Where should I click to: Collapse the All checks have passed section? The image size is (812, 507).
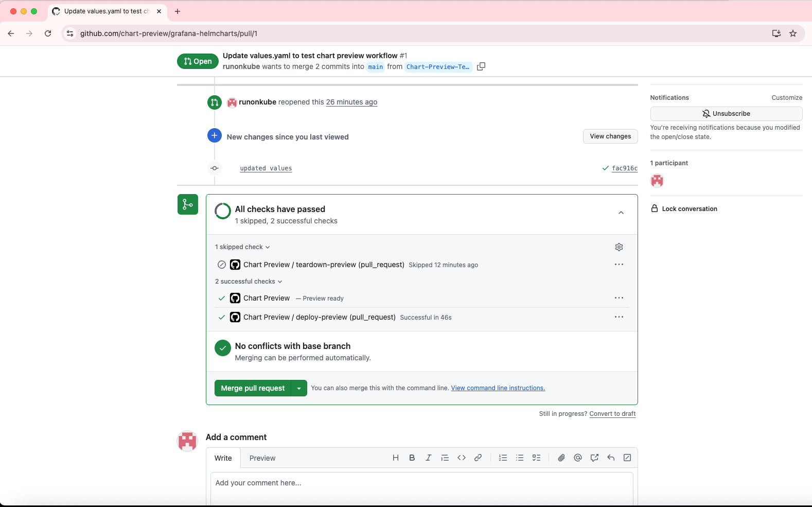[x=621, y=213]
